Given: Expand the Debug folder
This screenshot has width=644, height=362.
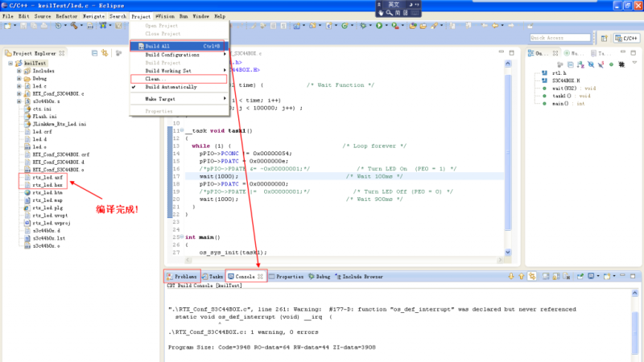Looking at the screenshot, I should [x=18, y=79].
